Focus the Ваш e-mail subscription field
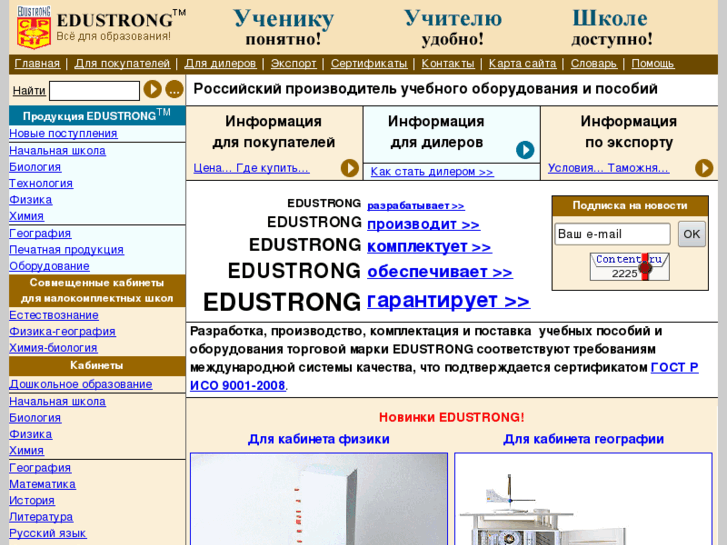 tap(612, 234)
